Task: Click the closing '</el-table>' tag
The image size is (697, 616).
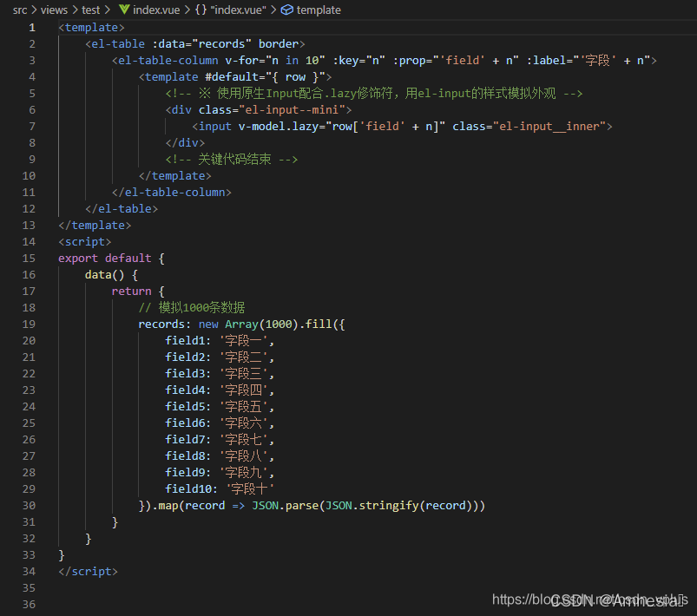Action: coord(122,209)
